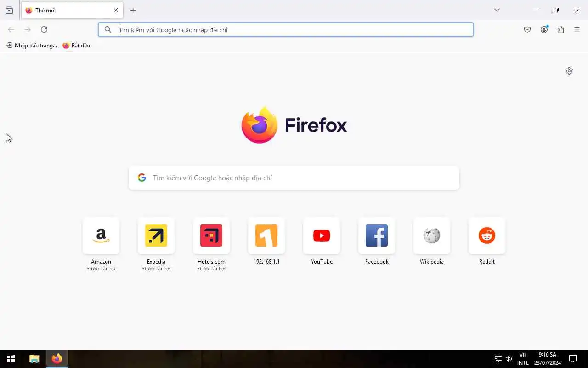The image size is (588, 368).
Task: Open the Firefox account icon
Action: pyautogui.click(x=544, y=29)
